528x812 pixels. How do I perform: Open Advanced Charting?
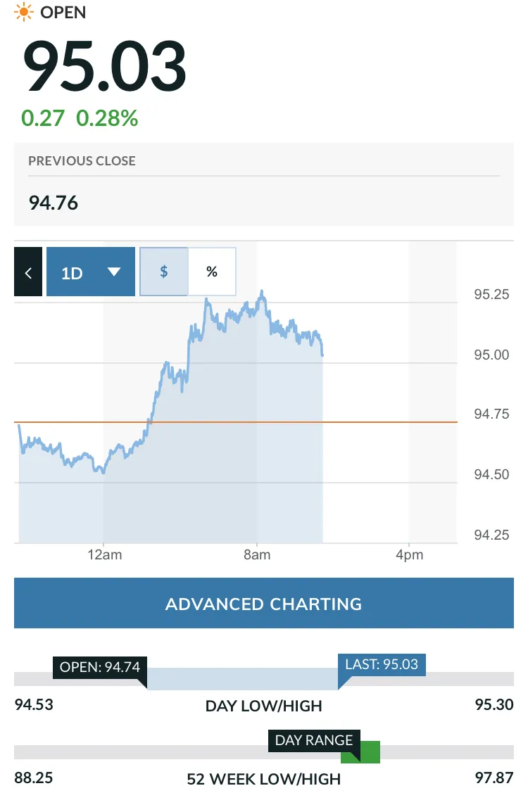[x=264, y=603]
